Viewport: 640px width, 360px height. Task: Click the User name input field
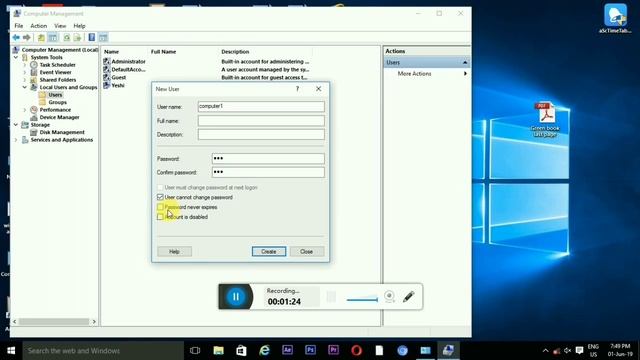[261, 107]
